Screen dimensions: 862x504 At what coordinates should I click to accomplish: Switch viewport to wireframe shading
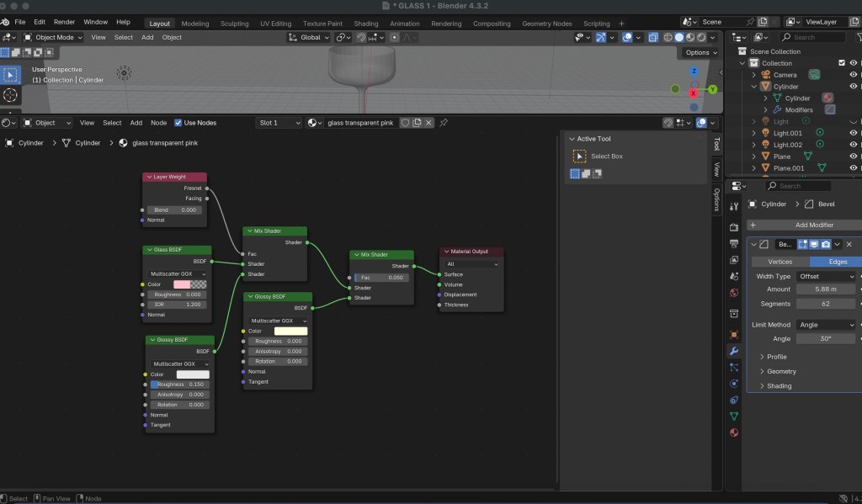pos(668,37)
